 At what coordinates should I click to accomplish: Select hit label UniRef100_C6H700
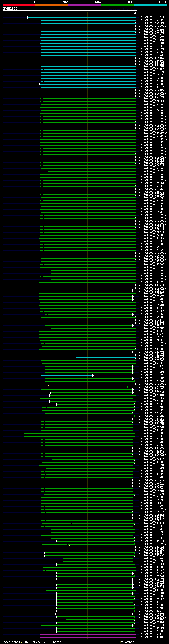pyautogui.click(x=152, y=558)
